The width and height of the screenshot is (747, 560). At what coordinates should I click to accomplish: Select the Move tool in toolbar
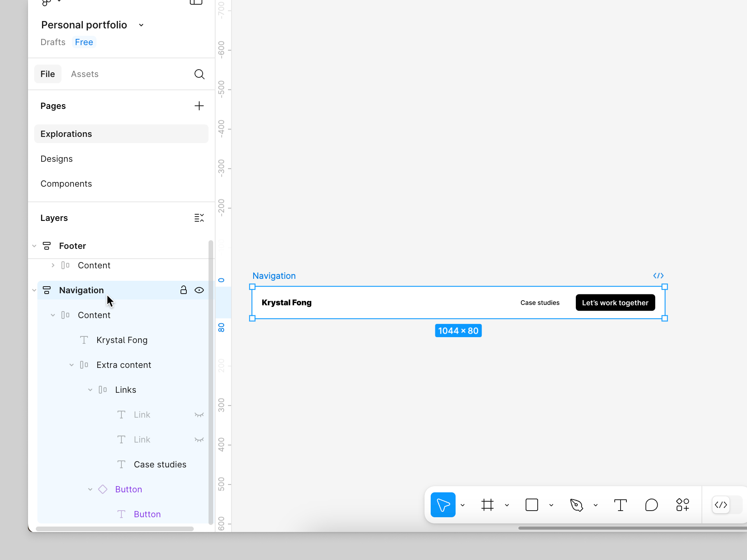[x=443, y=505]
